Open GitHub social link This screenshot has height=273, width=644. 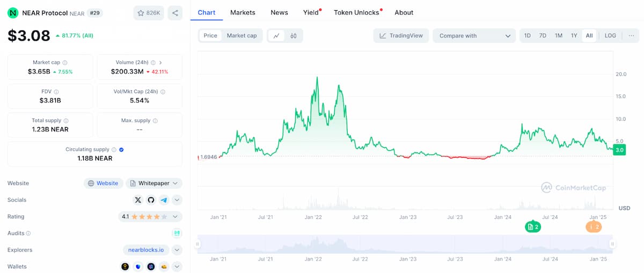[x=151, y=200]
